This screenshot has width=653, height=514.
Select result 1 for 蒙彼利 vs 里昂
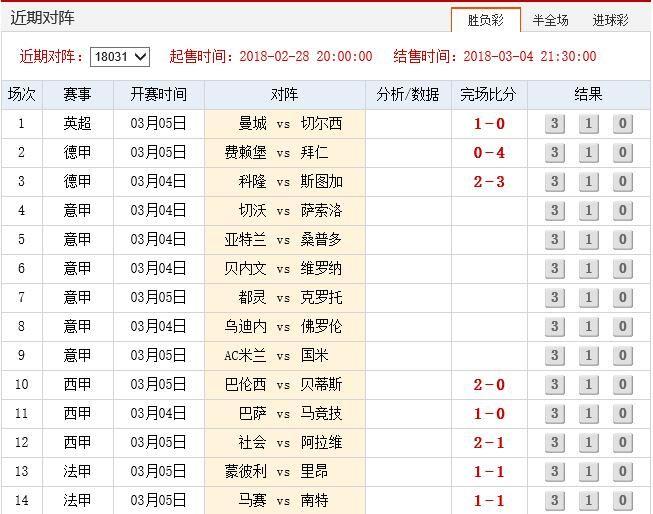tap(588, 472)
